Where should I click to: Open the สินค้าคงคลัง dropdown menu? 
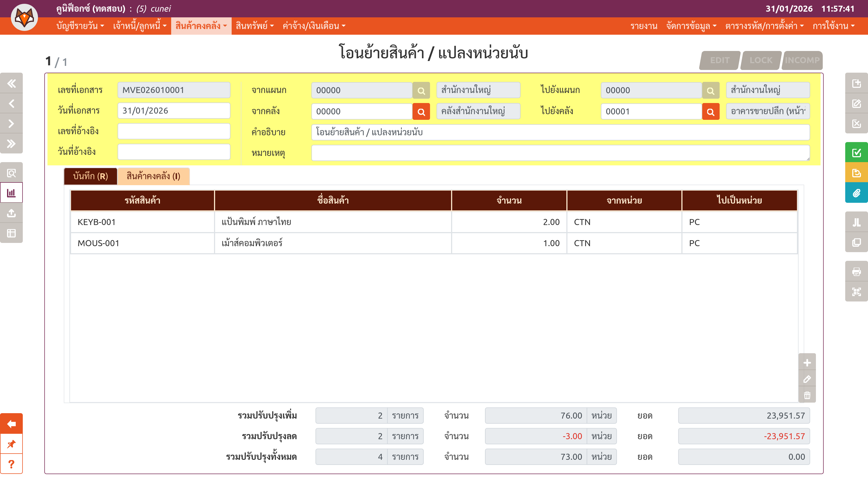pos(201,26)
